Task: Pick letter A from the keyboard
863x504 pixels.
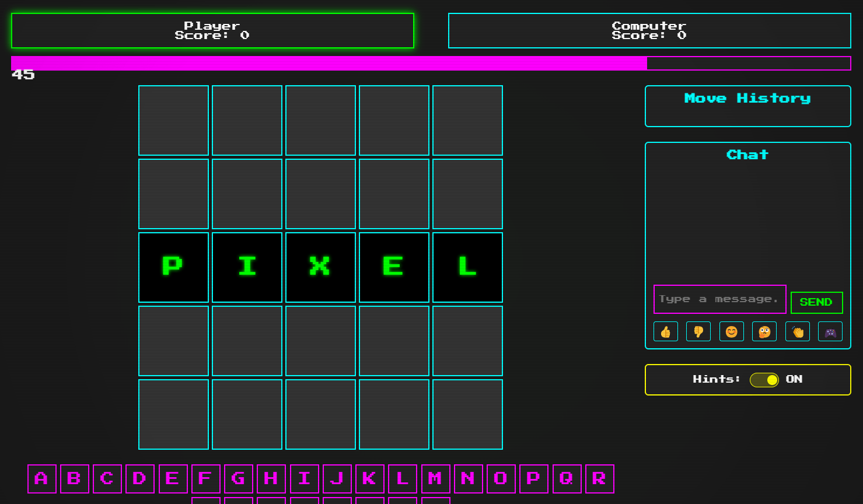Action: (42, 479)
